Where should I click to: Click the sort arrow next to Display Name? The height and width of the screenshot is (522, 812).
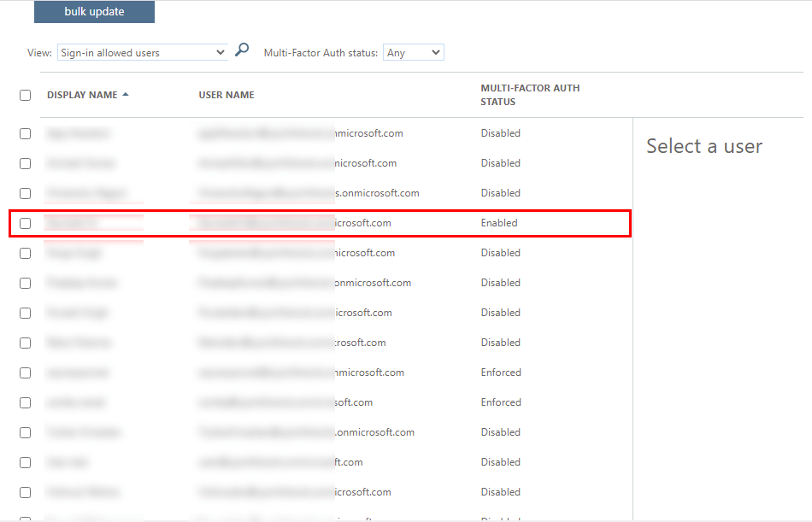(x=126, y=95)
